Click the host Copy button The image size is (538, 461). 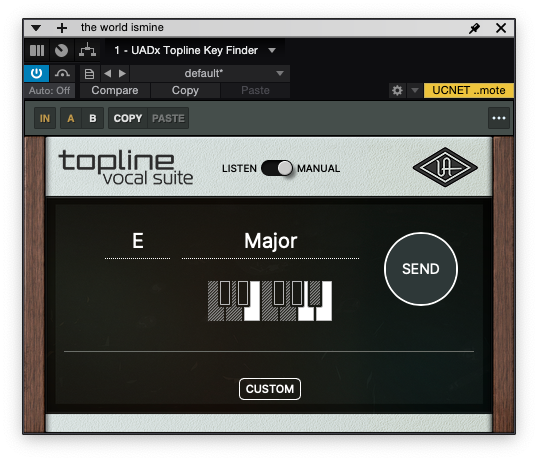[185, 91]
